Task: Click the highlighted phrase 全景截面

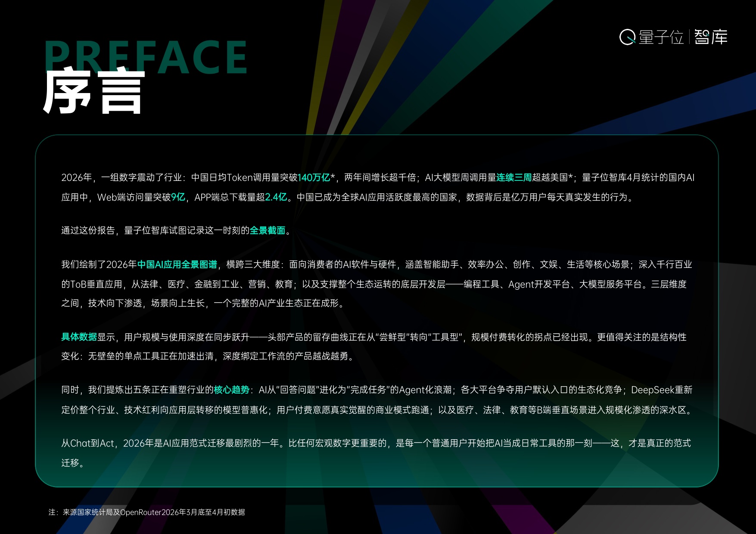Action: tap(268, 230)
